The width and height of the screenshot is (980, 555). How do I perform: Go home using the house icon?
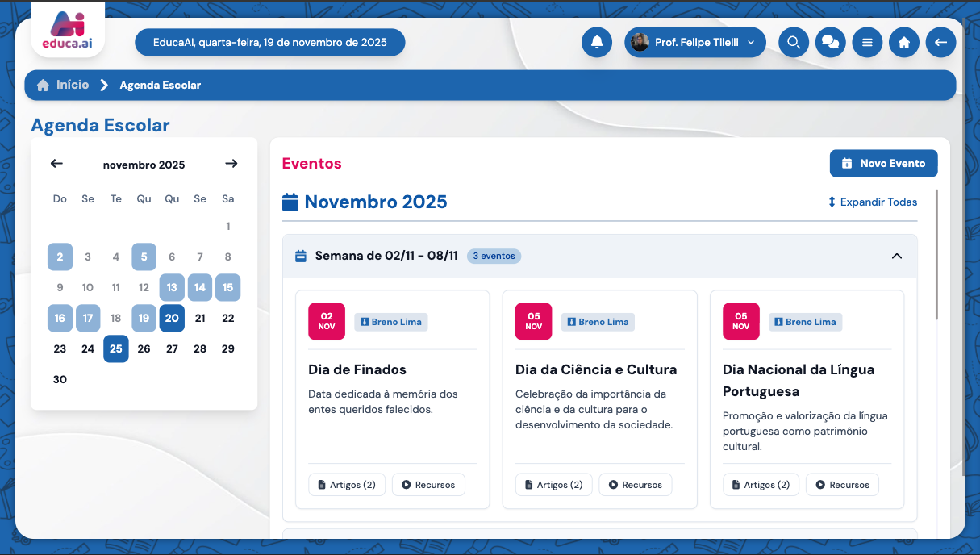tap(903, 42)
